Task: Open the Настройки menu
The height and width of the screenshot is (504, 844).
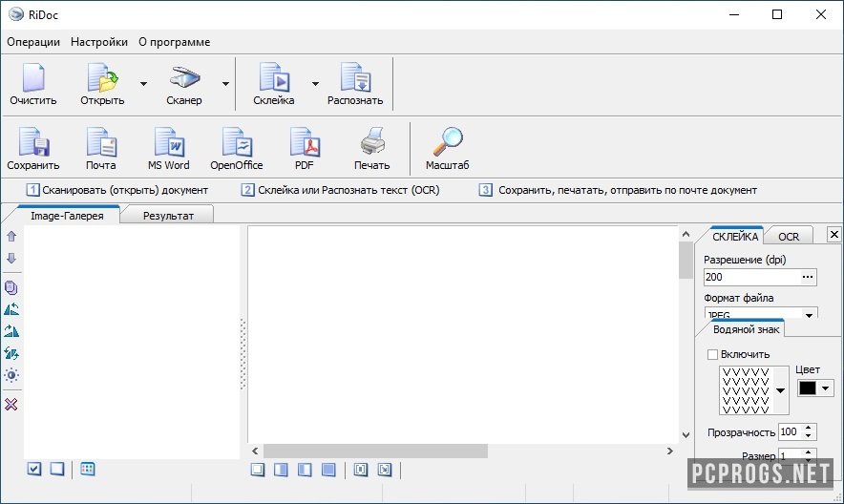Action: (x=99, y=42)
